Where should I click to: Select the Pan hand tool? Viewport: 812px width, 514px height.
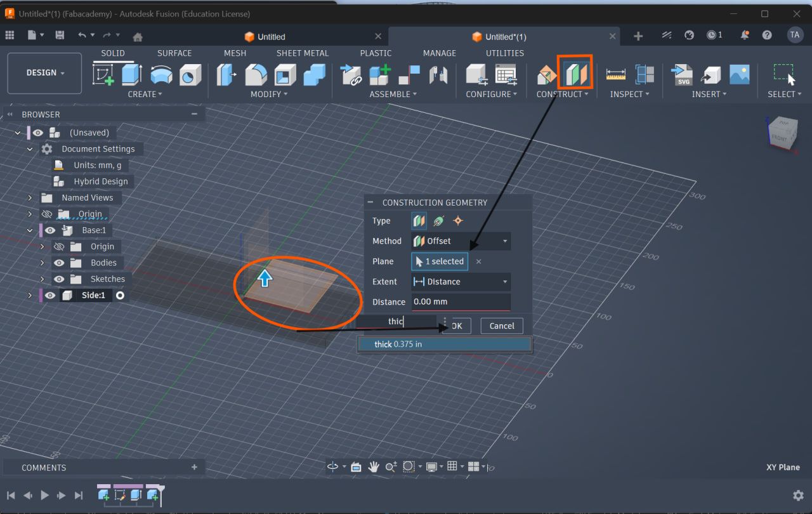tap(374, 466)
